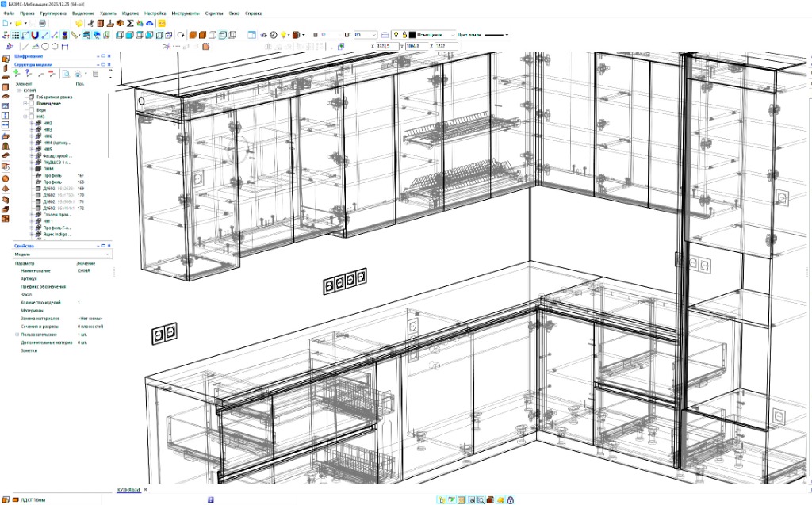Click the sigma summary icon in the toolbar
The image size is (812, 505).
129,24
